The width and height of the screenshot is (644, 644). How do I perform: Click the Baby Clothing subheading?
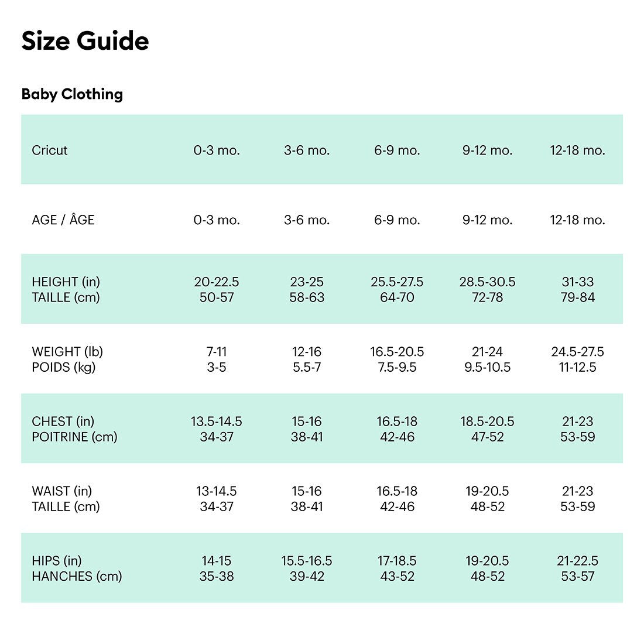click(x=72, y=94)
